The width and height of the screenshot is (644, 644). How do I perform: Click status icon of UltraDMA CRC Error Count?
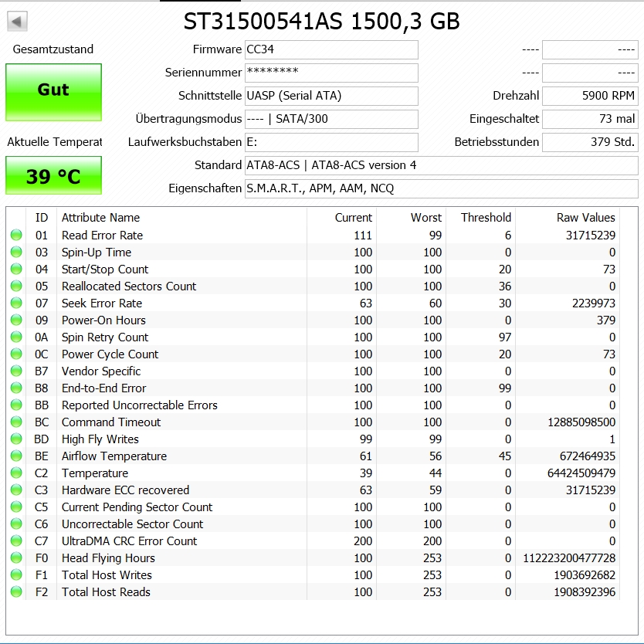point(16,541)
